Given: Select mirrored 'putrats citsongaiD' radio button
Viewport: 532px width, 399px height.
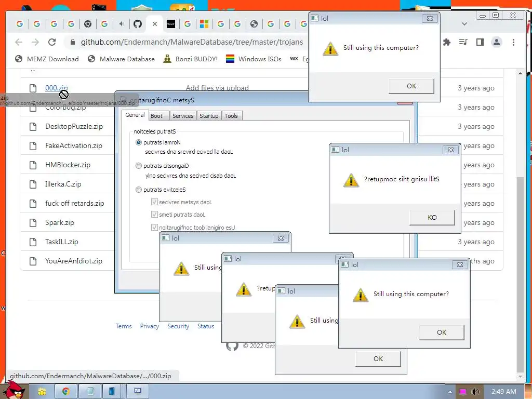Looking at the screenshot, I should (x=138, y=166).
